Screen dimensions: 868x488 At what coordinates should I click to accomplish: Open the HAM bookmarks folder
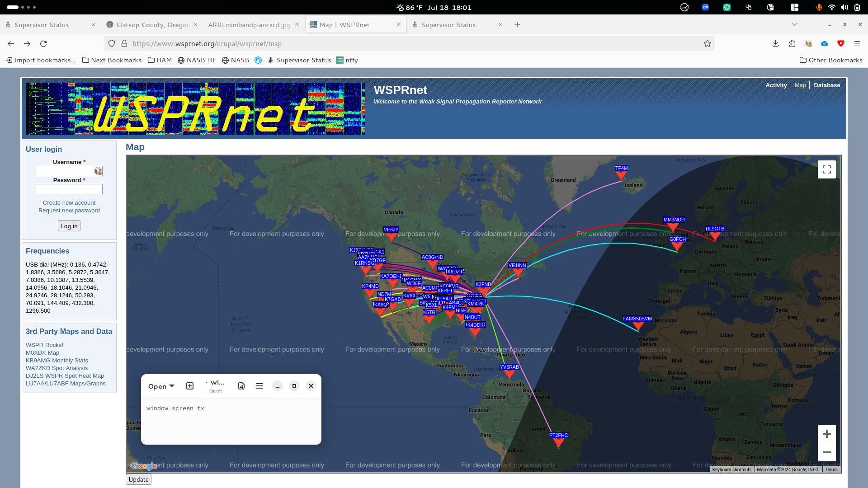[x=160, y=60]
